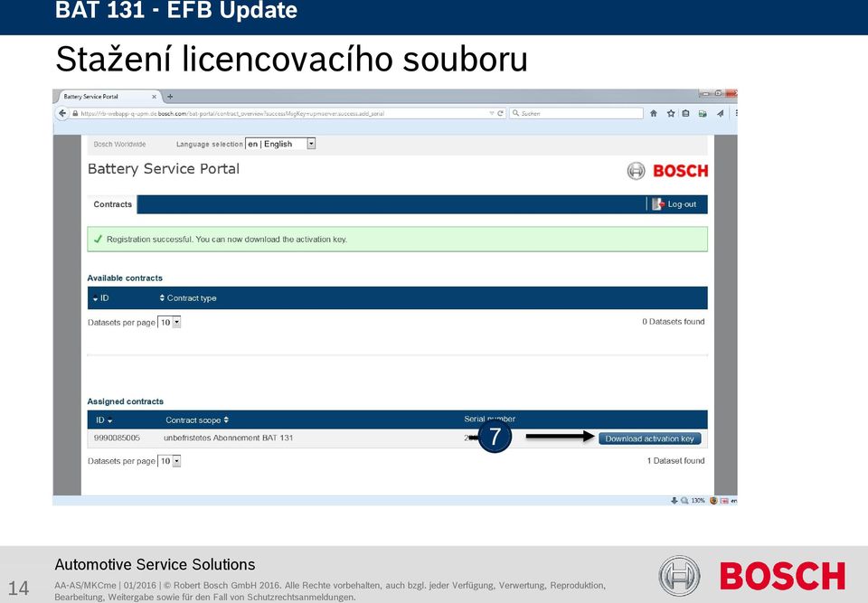
Task: Click 'unbefristetes Abonnement BAT 131' cell
Action: tap(228, 438)
